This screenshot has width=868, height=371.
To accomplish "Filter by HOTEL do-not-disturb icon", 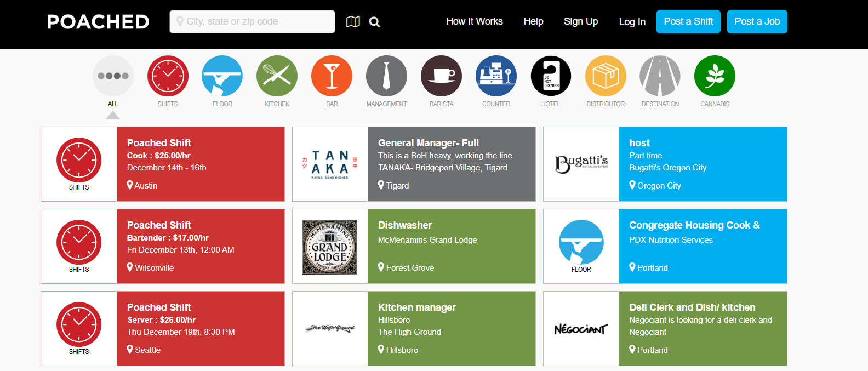I will point(551,76).
